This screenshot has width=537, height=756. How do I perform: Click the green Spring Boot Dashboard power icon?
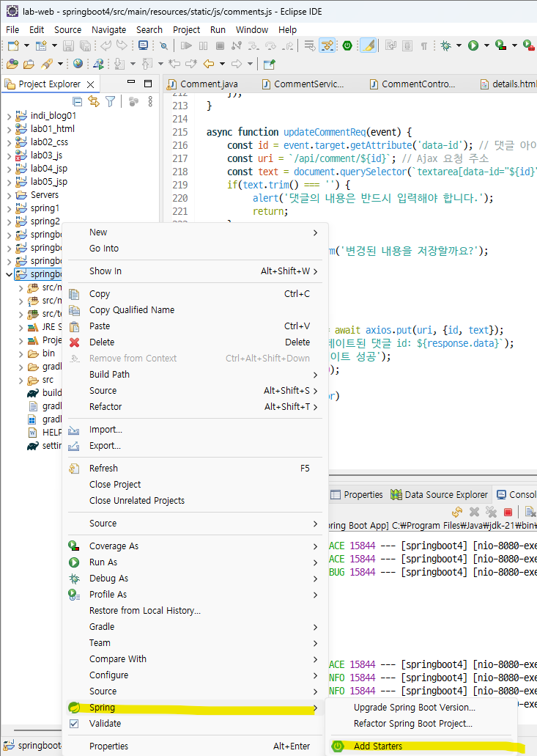click(x=347, y=45)
